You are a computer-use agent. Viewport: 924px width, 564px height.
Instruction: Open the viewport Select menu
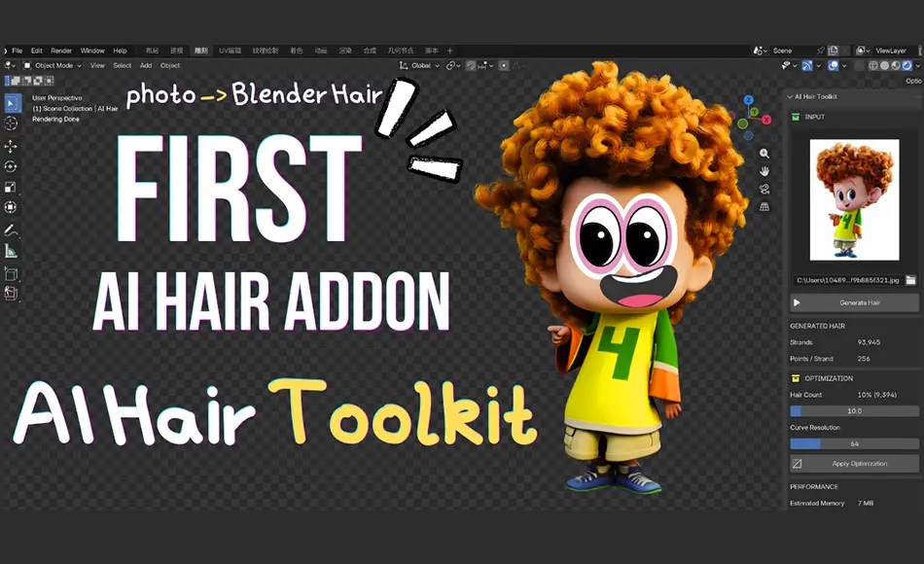pos(122,65)
